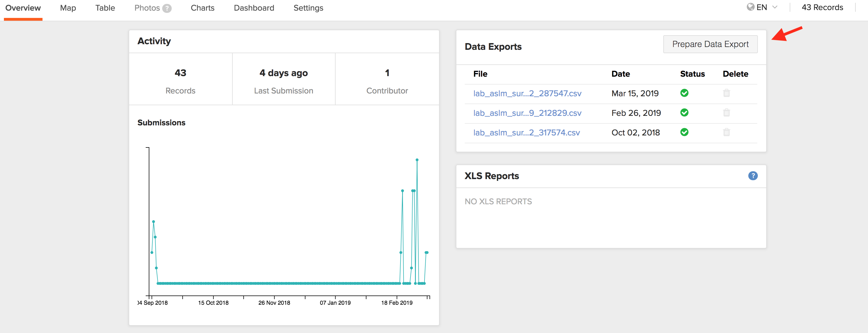Screen dimensions: 868x333
Task: Open the Charts tab
Action: coord(202,8)
